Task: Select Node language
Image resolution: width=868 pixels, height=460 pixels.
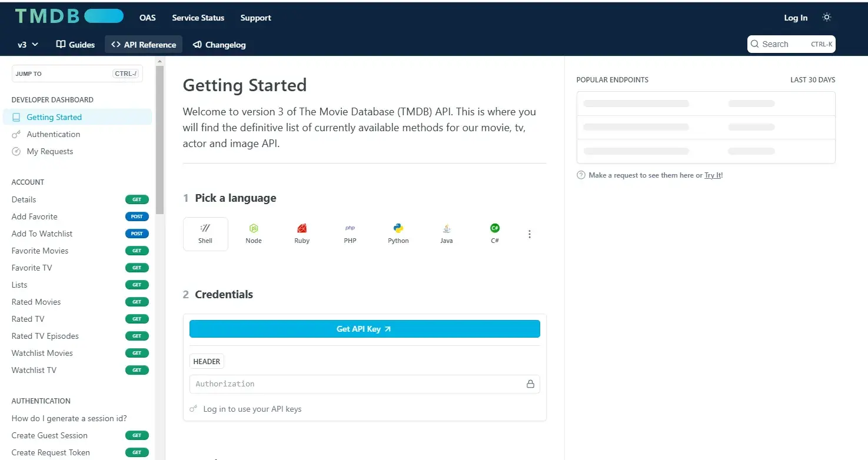Action: click(254, 234)
